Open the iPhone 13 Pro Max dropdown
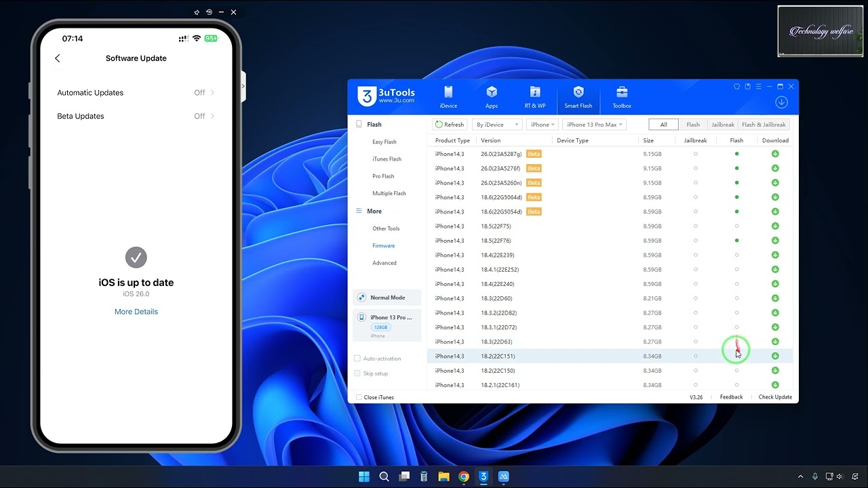The image size is (868, 488). [594, 125]
